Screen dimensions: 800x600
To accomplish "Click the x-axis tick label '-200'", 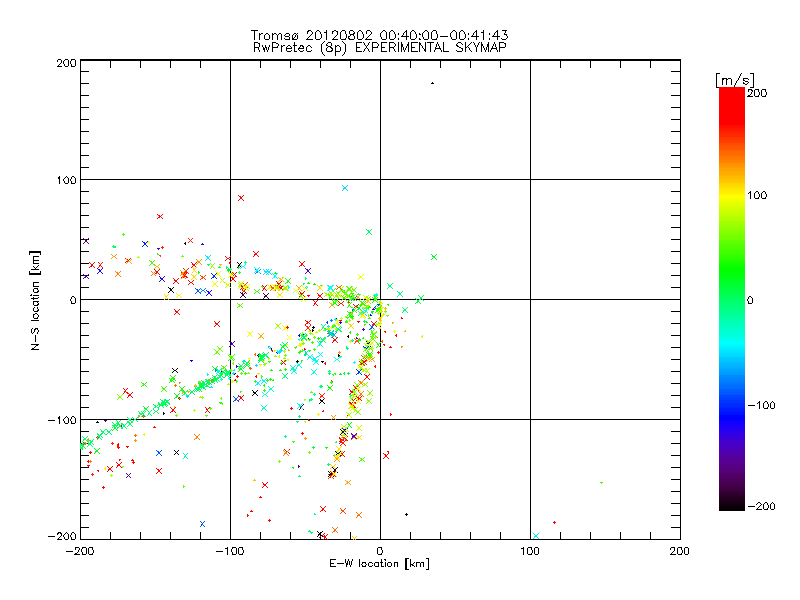I will click(80, 551).
